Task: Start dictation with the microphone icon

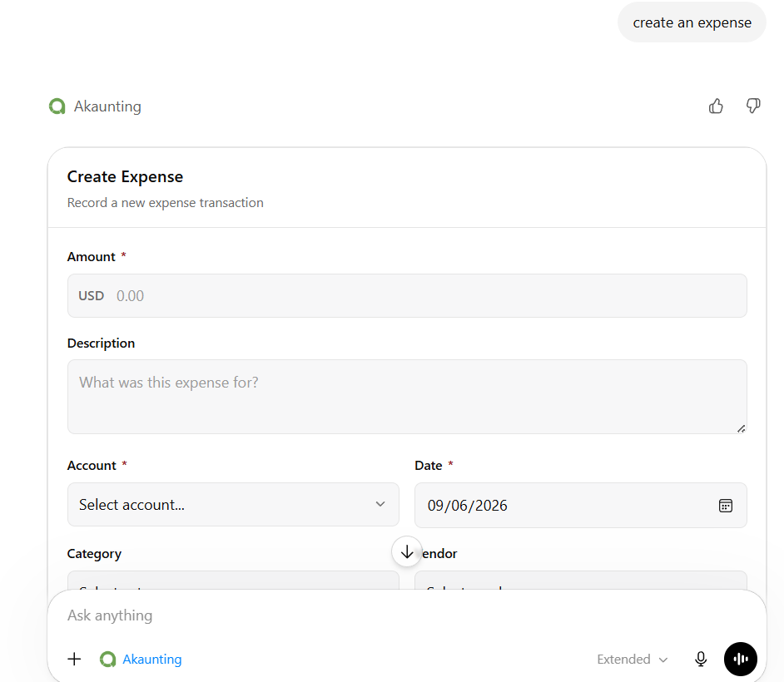Action: point(701,659)
